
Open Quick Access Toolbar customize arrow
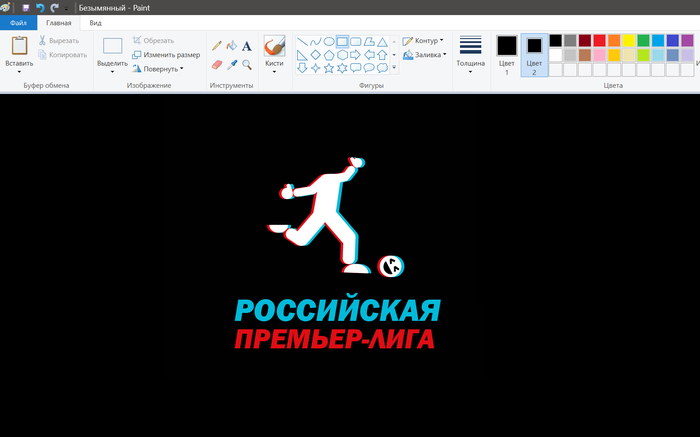(x=67, y=8)
